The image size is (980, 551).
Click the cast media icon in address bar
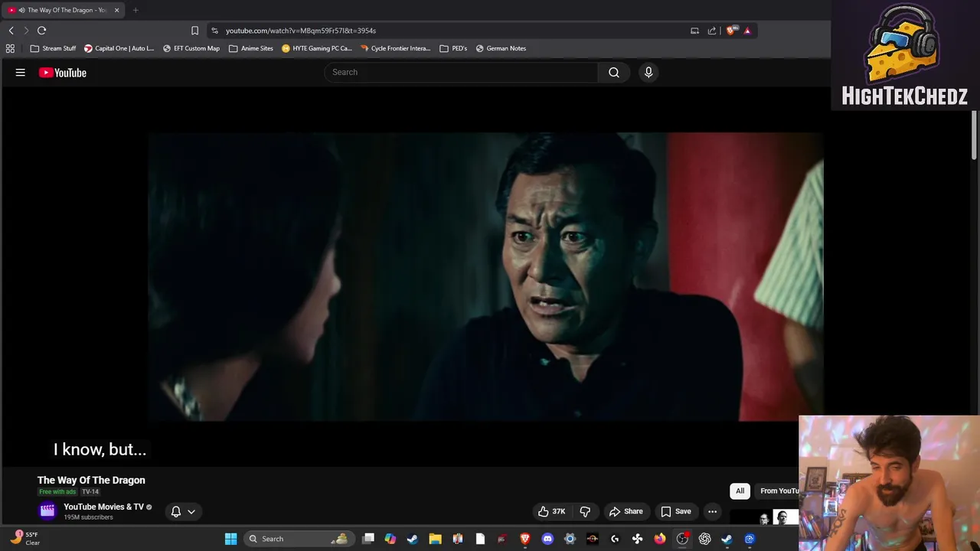694,31
